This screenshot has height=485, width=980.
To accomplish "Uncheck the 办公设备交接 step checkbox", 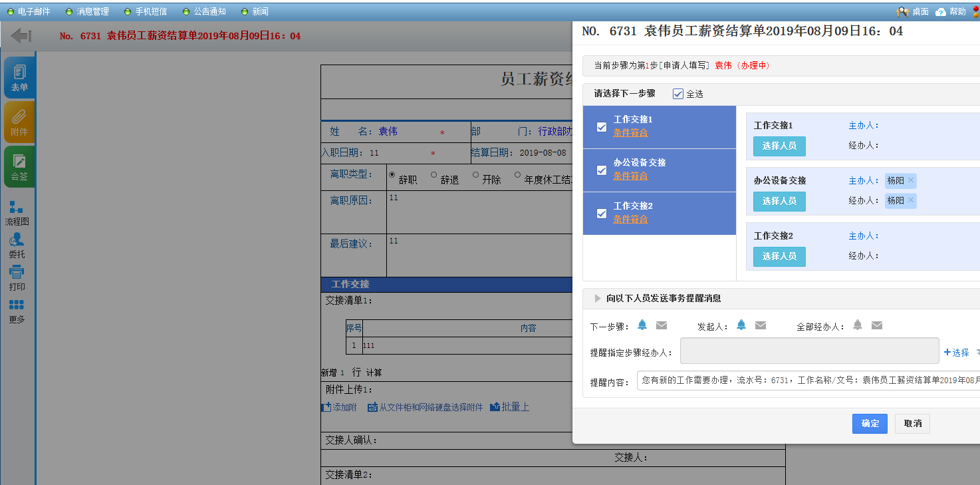I will 602,170.
